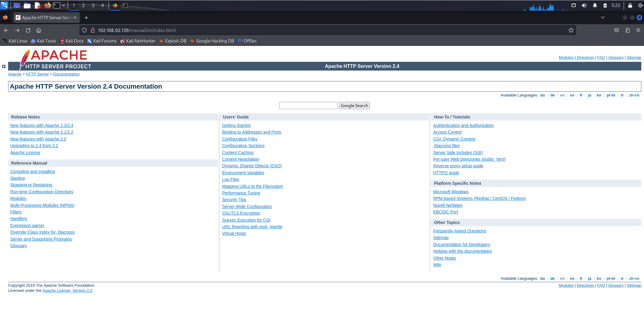Image resolution: width=644 pixels, height=309 pixels.
Task: Switch to workspace 2
Action: click(x=83, y=5)
